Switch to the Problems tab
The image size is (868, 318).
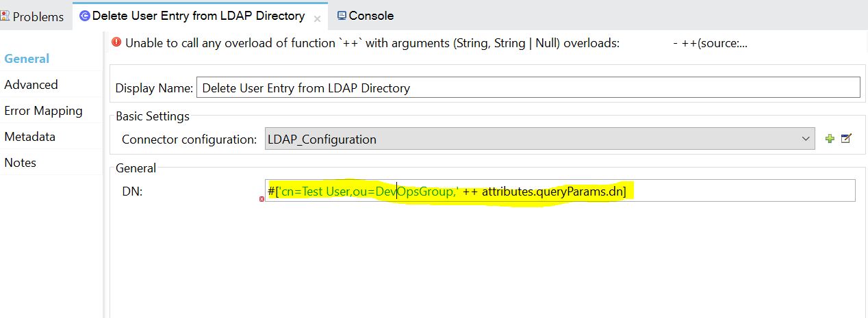point(33,16)
